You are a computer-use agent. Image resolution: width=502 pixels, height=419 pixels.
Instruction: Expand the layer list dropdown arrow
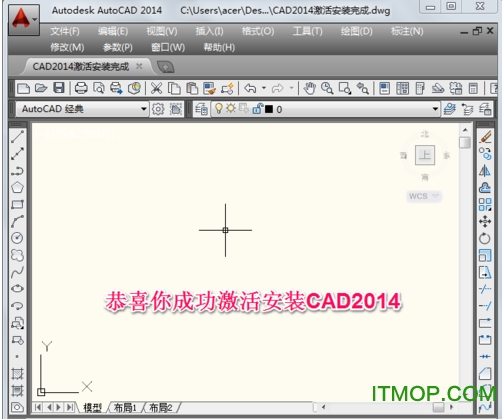coord(435,109)
